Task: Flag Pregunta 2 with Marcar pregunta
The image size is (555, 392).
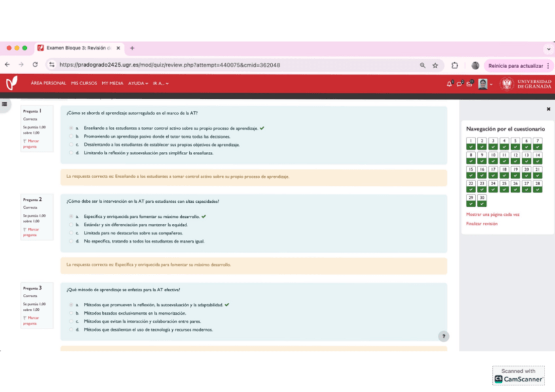Action: coord(31,232)
